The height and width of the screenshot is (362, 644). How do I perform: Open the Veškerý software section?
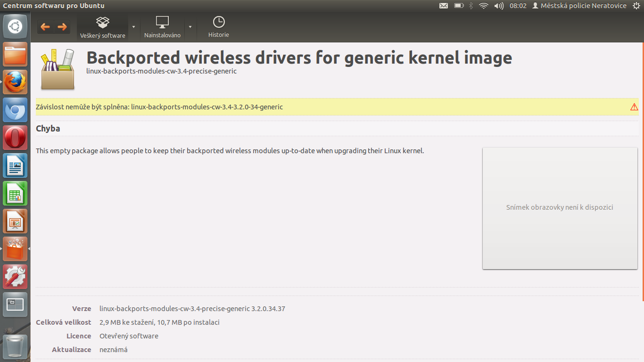point(103,27)
